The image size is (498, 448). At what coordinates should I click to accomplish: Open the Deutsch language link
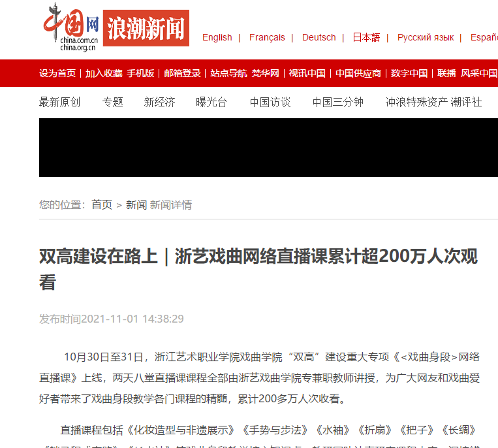click(x=319, y=37)
